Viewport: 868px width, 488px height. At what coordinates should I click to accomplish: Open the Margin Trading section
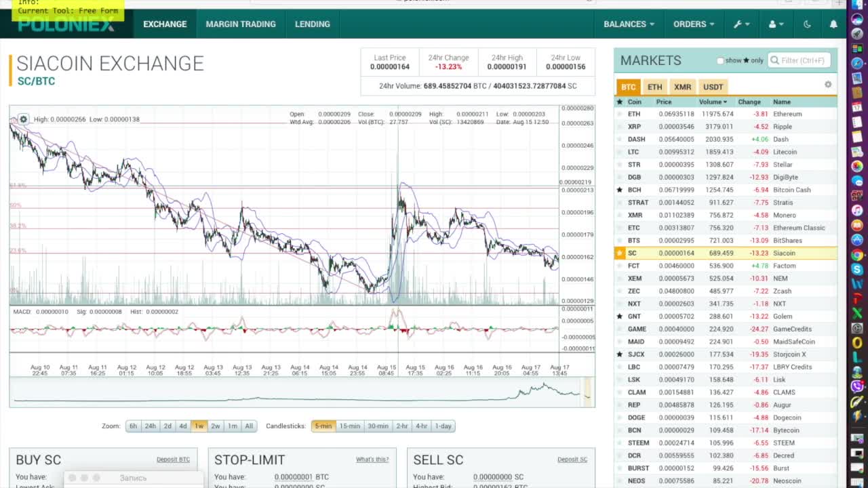pyautogui.click(x=241, y=24)
